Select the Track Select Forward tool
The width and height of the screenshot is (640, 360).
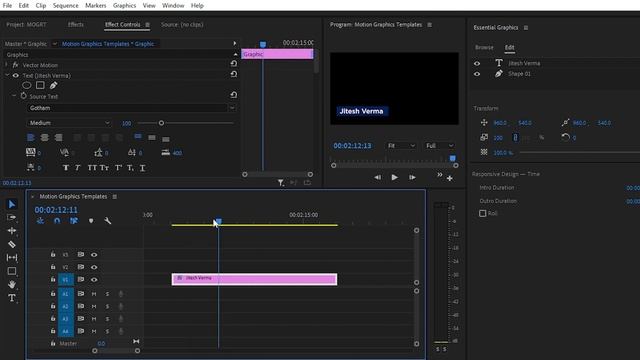[12, 217]
